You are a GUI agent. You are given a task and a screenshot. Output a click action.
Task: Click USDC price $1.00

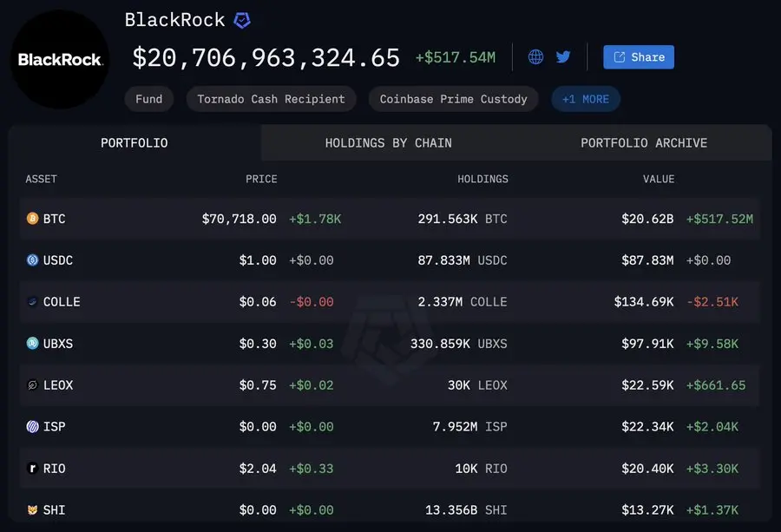click(x=258, y=260)
